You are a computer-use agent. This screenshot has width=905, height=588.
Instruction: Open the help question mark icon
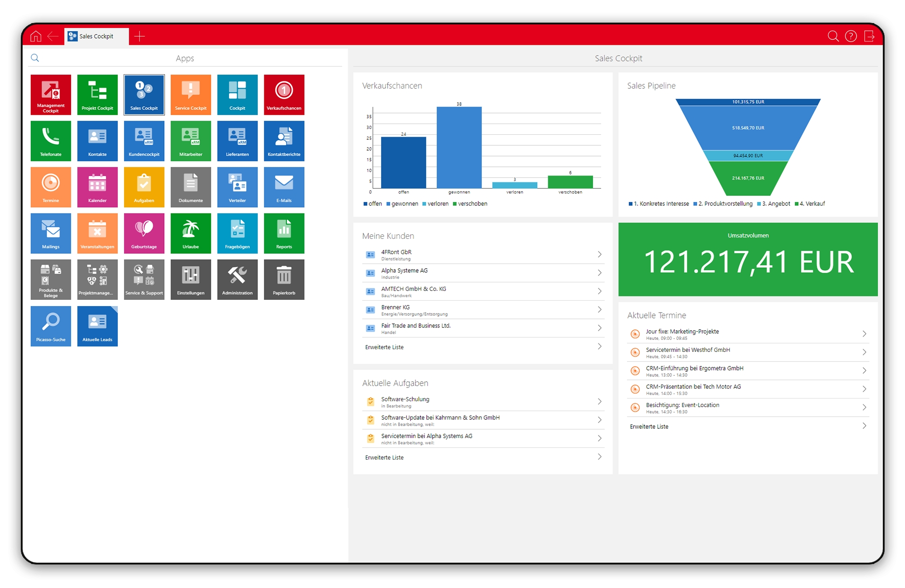[851, 36]
